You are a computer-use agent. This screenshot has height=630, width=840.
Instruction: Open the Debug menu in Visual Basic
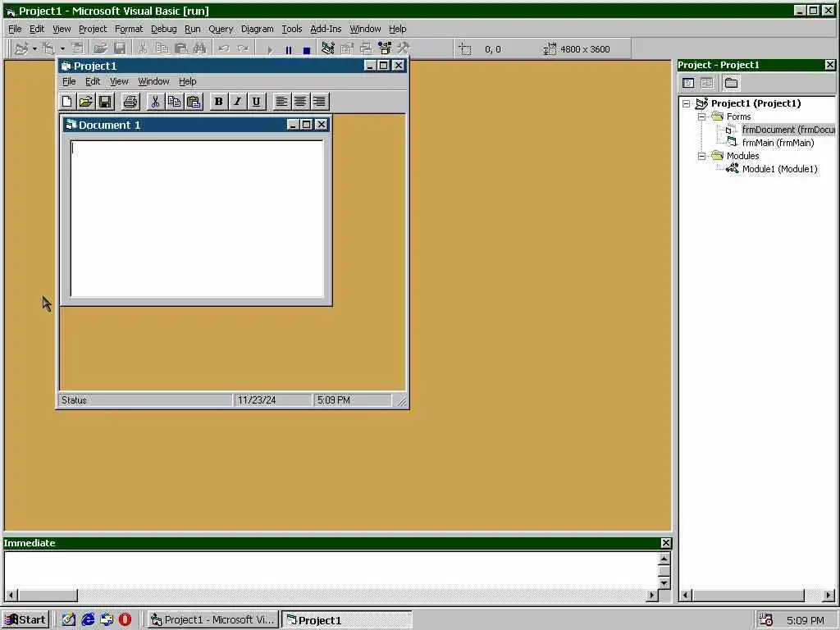pyautogui.click(x=163, y=29)
